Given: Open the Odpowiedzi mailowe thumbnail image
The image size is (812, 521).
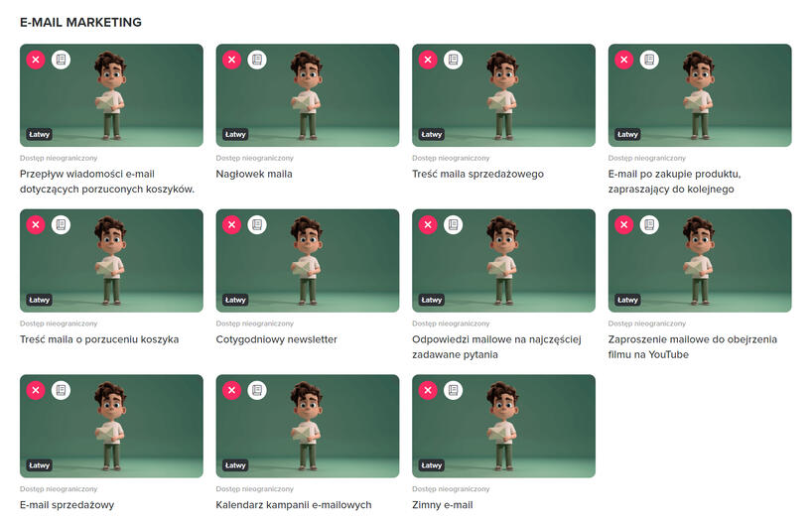Looking at the screenshot, I should point(503,261).
